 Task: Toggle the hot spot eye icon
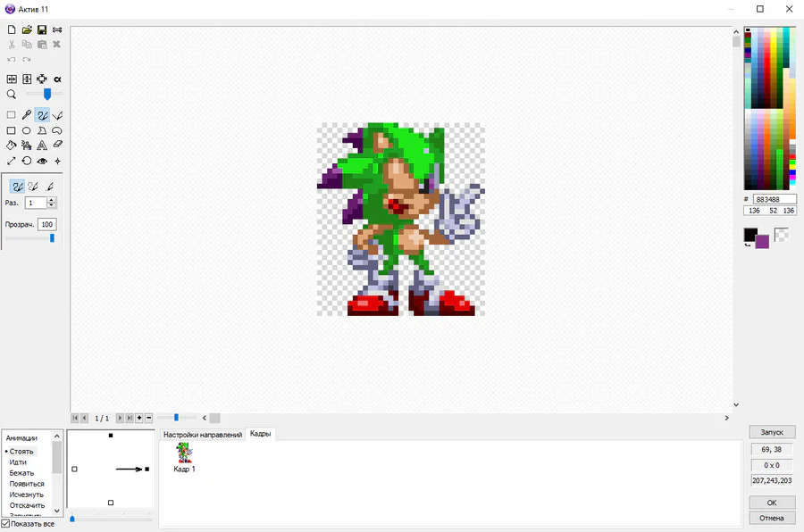tap(42, 161)
